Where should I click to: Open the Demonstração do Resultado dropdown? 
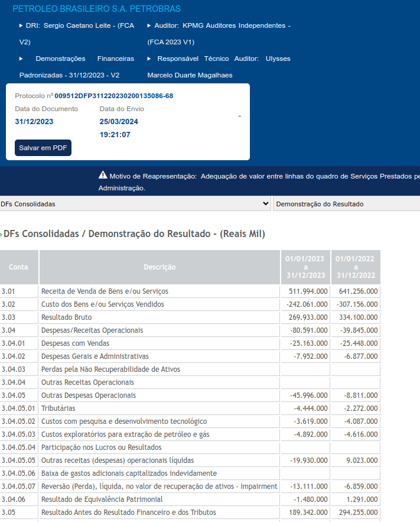[x=347, y=204]
